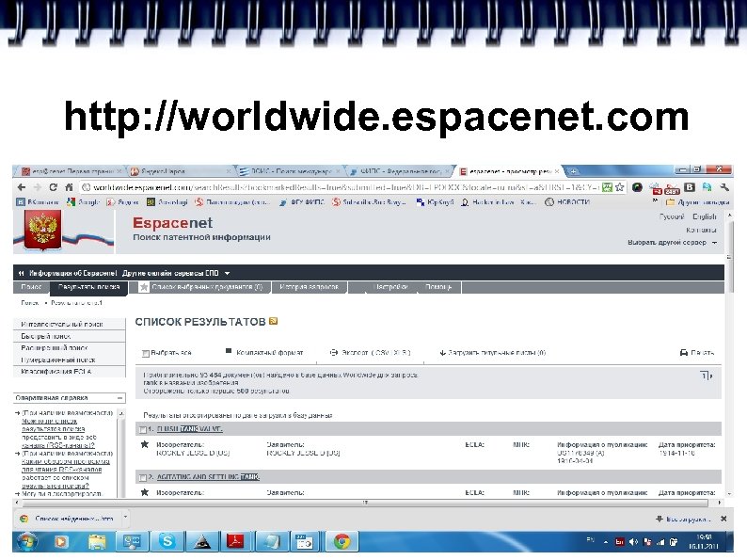Viewport: 747px width, 560px height.
Task: Click the volume speaker icon in system tray
Action: 633,542
